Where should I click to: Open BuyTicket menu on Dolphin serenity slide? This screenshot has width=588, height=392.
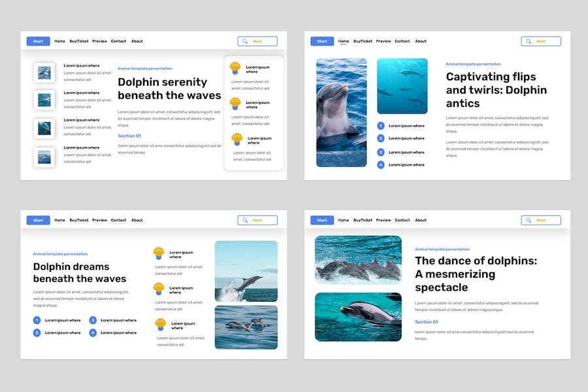pyautogui.click(x=79, y=41)
